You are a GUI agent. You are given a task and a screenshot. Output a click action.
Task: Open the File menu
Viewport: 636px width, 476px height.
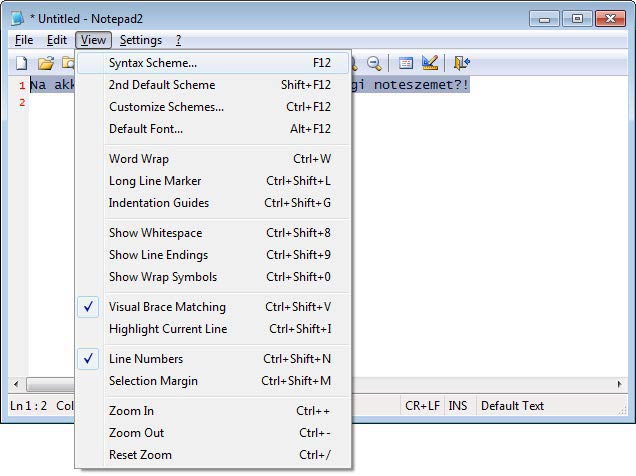(24, 40)
